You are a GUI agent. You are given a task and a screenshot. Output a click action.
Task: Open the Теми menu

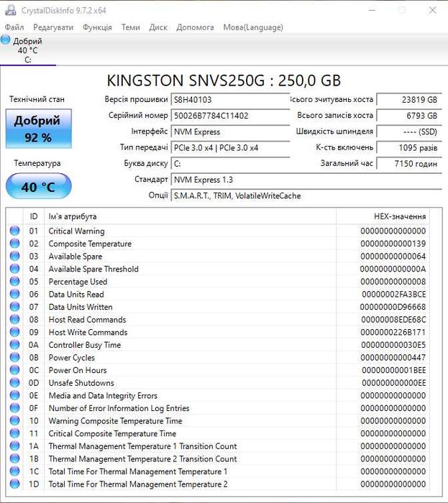(131, 27)
